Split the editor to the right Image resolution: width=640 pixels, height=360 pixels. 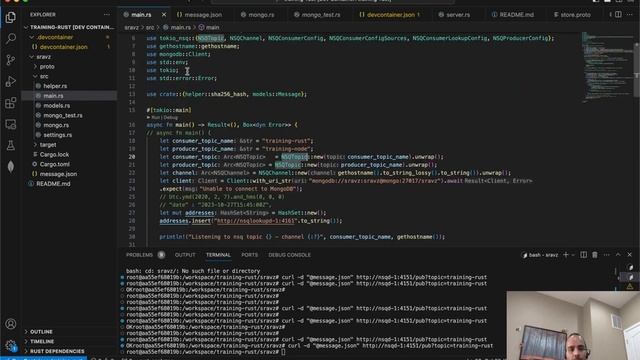click(618, 14)
